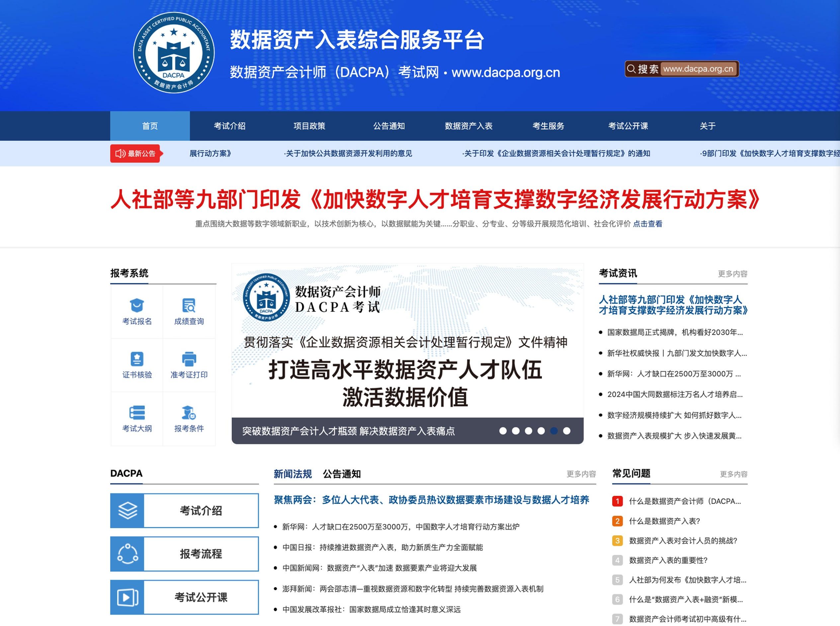Click the DACPA logo badge
The image size is (840, 626).
coord(173,53)
